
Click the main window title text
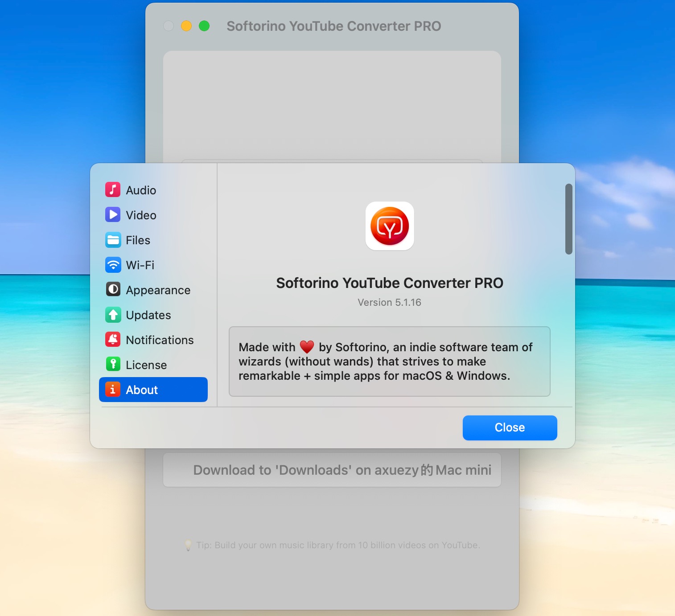pyautogui.click(x=334, y=26)
